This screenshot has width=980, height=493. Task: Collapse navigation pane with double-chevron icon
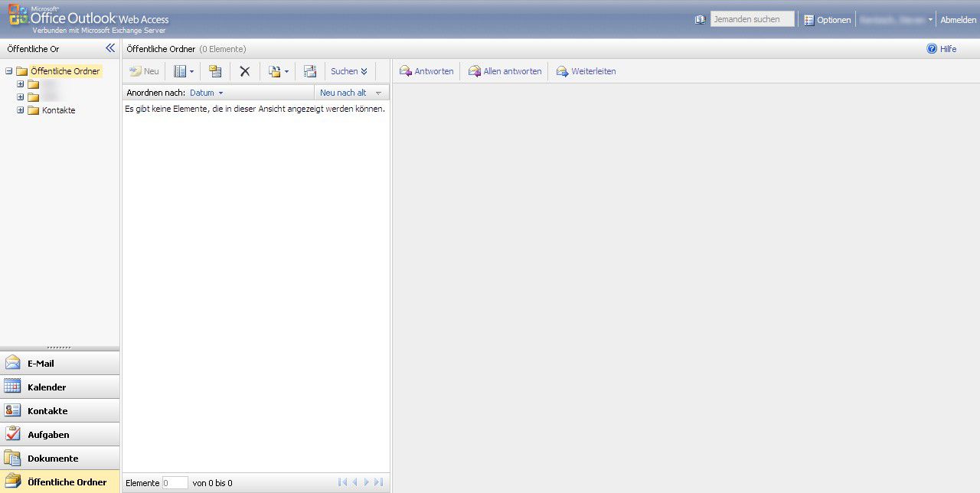[x=110, y=48]
